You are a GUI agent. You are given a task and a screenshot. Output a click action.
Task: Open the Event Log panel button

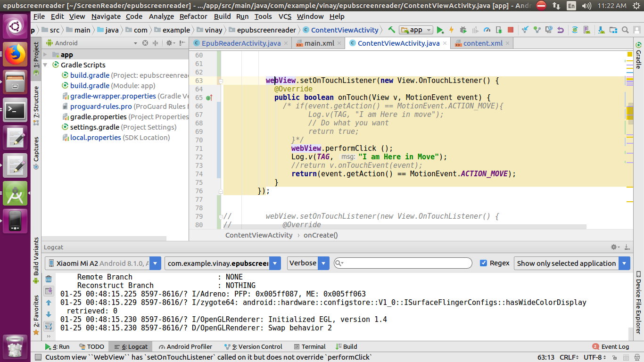611,346
